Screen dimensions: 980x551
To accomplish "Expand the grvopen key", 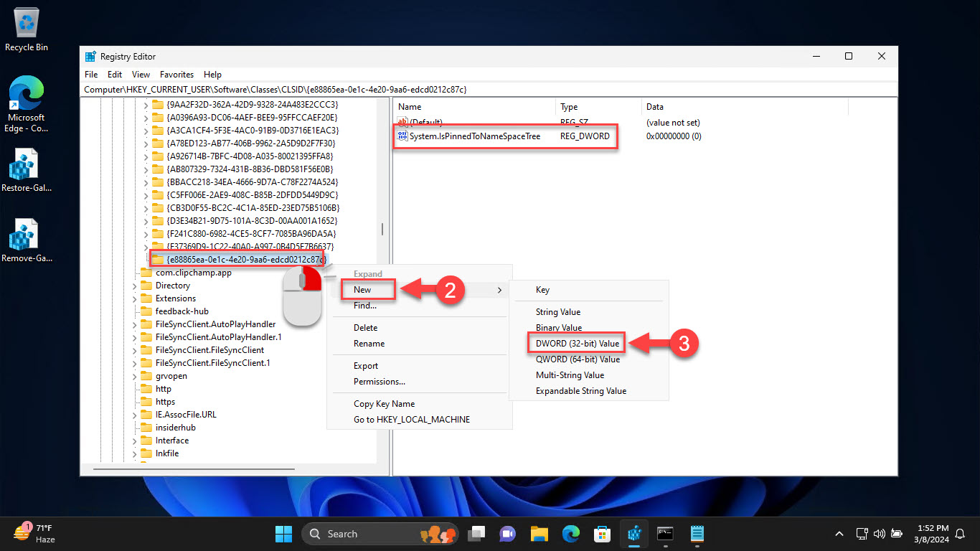I will [x=134, y=376].
